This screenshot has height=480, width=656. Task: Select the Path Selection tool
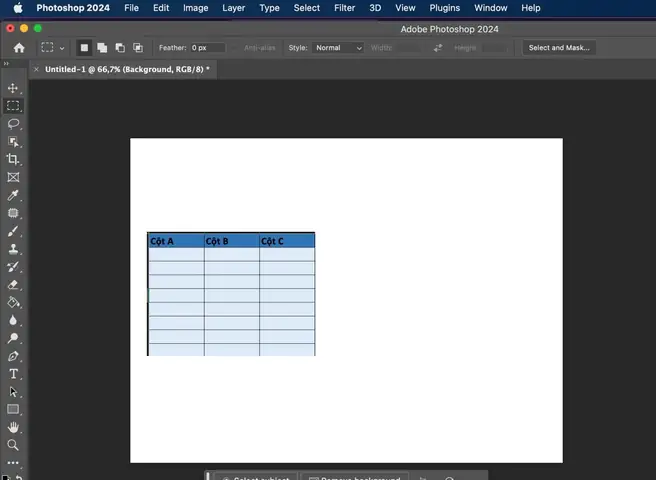tap(13, 392)
